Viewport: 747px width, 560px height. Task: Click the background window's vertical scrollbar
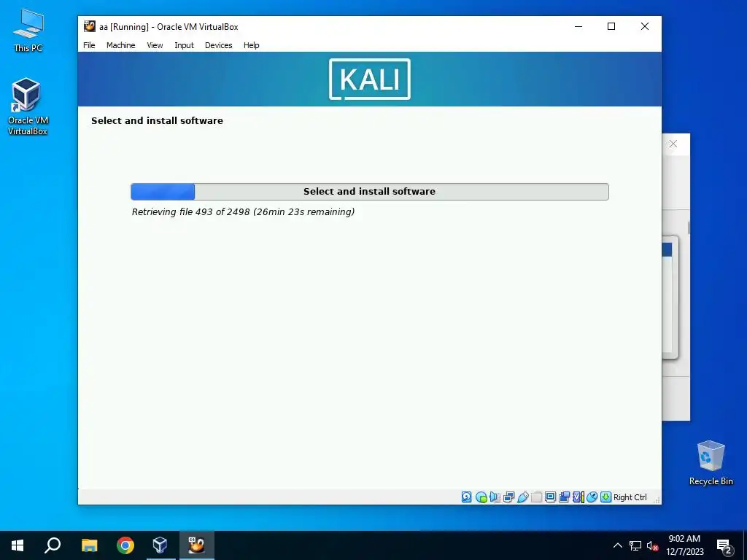point(689,227)
